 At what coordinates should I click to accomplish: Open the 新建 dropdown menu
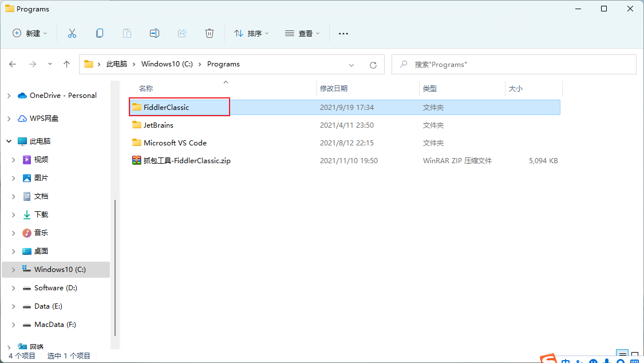[30, 33]
